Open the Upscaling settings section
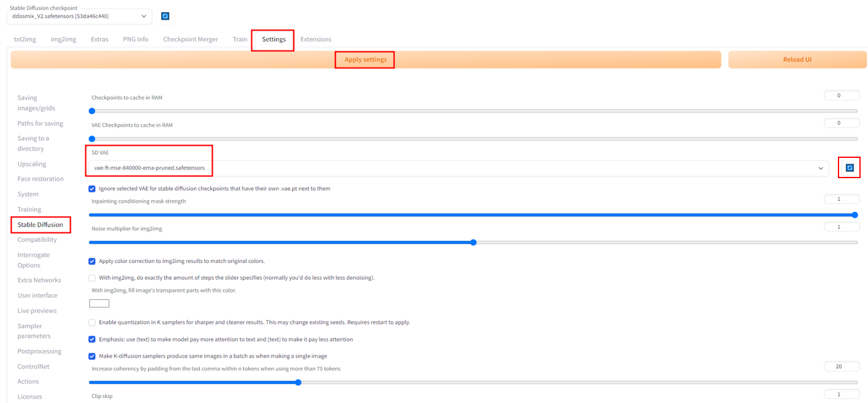Screen dimensions: 868x403 click(32, 164)
